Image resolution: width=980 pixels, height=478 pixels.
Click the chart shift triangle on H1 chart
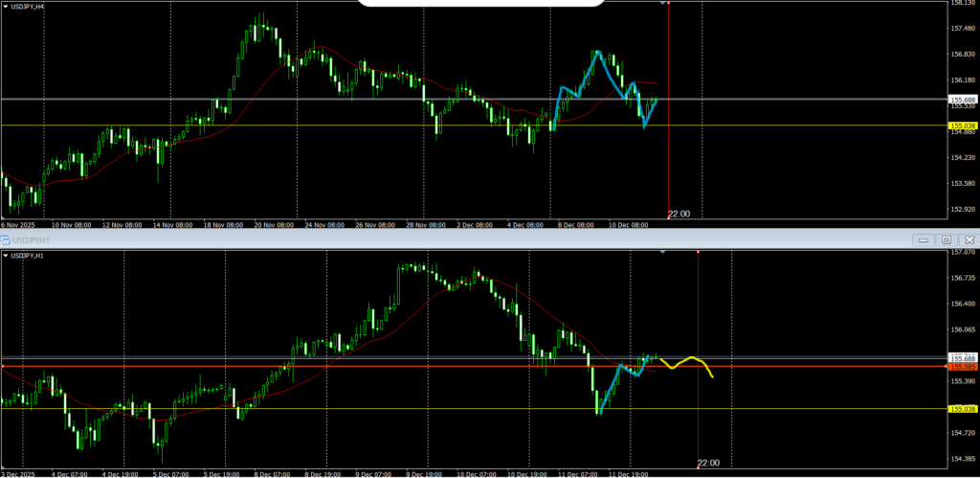click(663, 252)
